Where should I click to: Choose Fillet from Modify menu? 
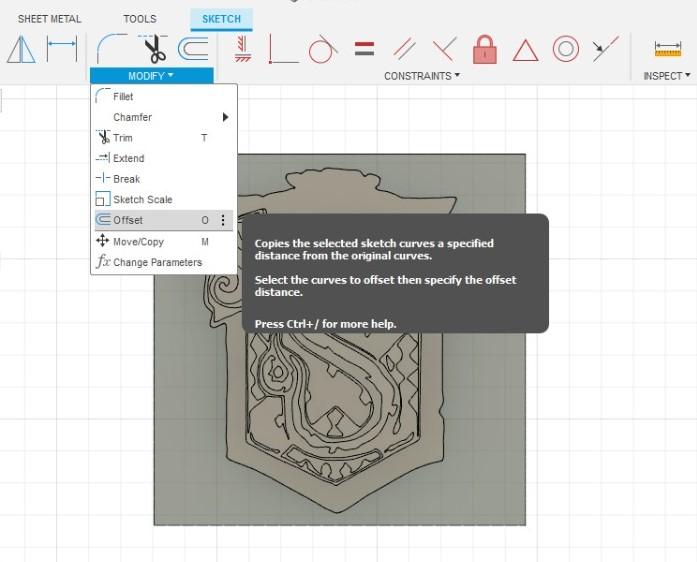tap(164, 96)
